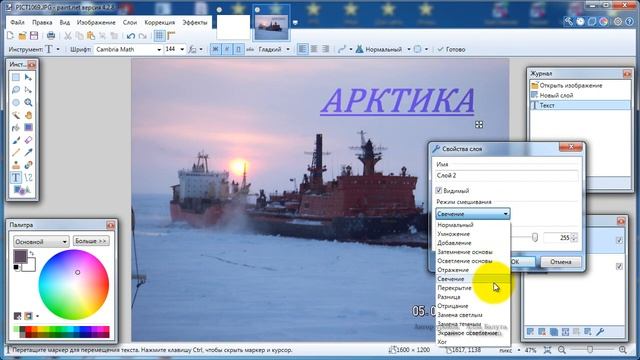Toggle underline text formatting
Image resolution: width=640 pixels, height=360 pixels.
click(238, 49)
